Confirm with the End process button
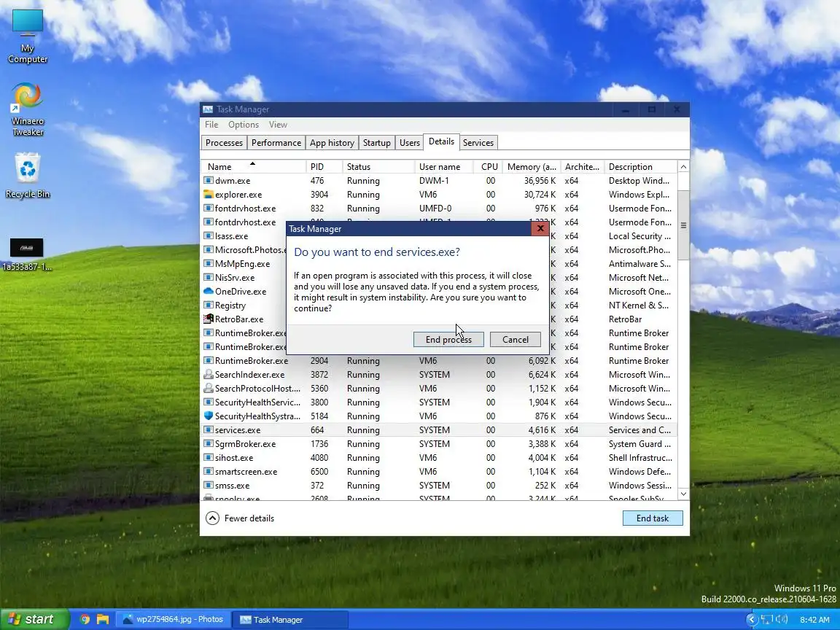840x630 pixels. point(448,340)
